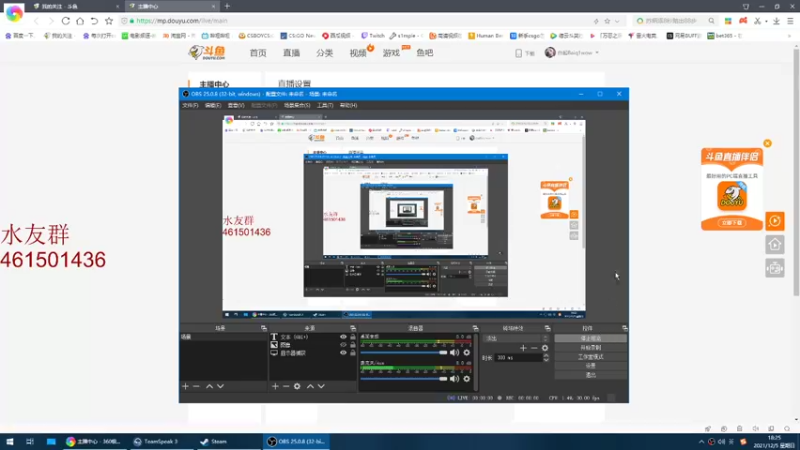The height and width of the screenshot is (450, 800).
Task: Move selected source down in sources list
Action: coord(321,386)
